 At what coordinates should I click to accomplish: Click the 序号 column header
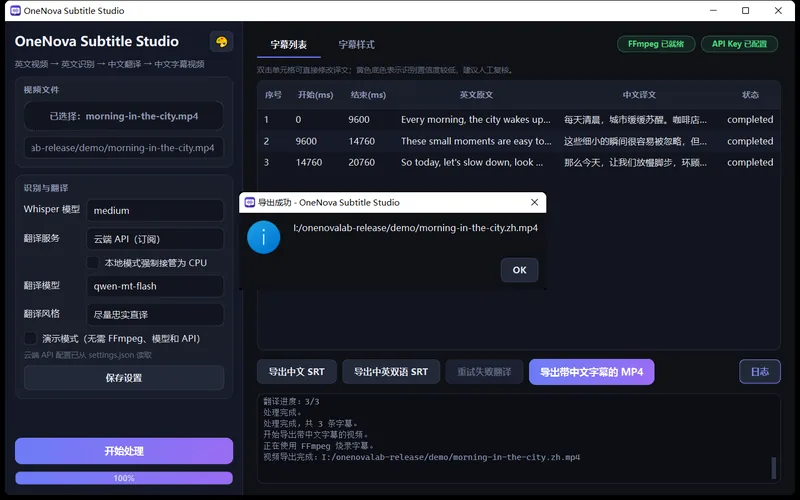point(273,95)
